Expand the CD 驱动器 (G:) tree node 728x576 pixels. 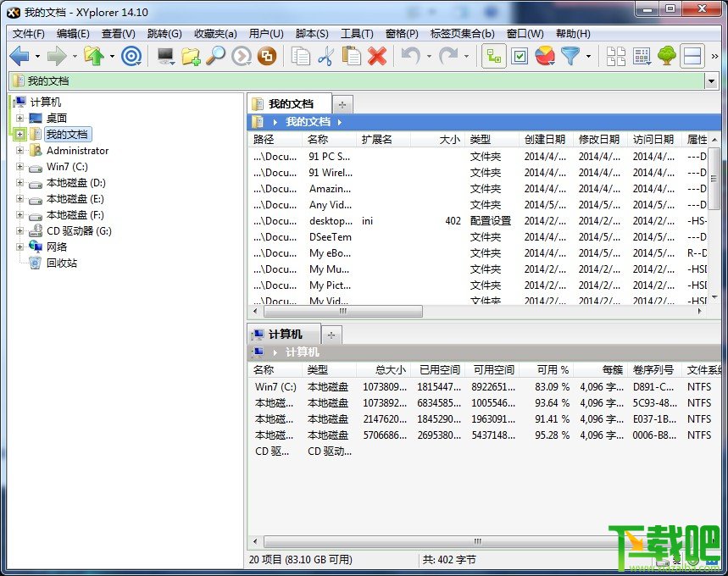point(20,230)
